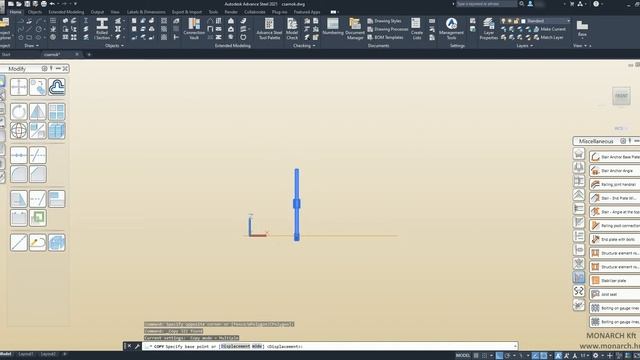Switch to the Start drawing tab
The width and height of the screenshot is (640, 360).
6,54
